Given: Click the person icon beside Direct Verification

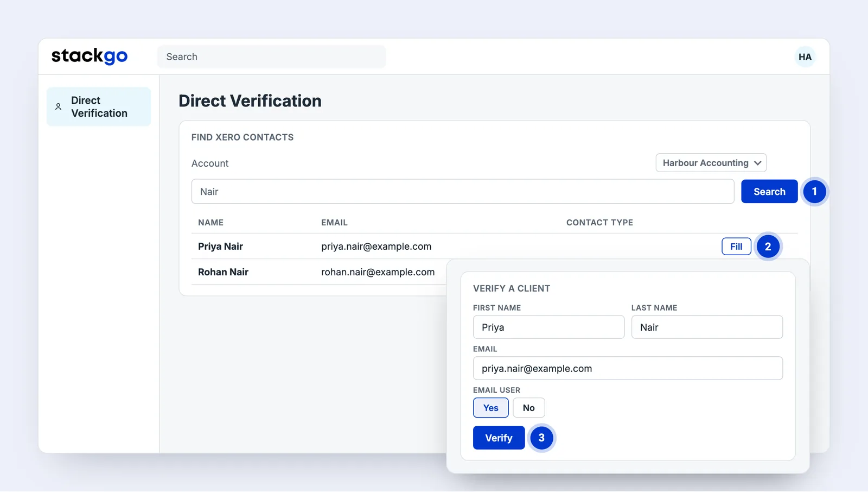Looking at the screenshot, I should click(59, 107).
